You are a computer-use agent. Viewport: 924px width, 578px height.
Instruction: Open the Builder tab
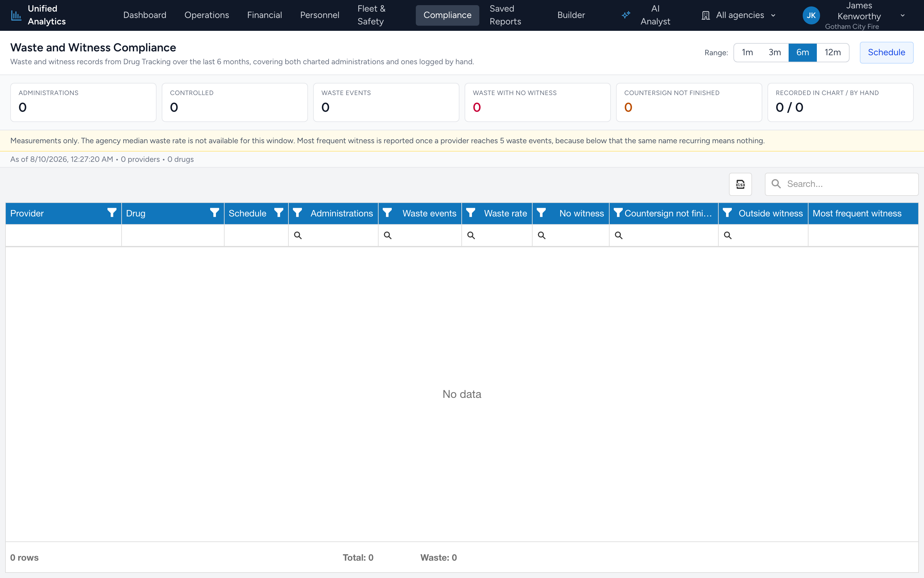(571, 15)
